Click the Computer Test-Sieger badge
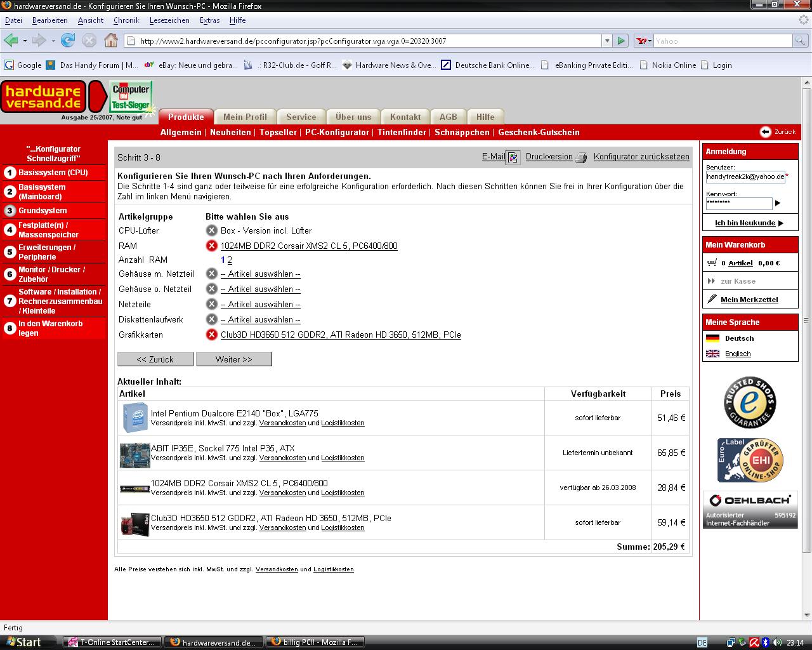 [131, 97]
